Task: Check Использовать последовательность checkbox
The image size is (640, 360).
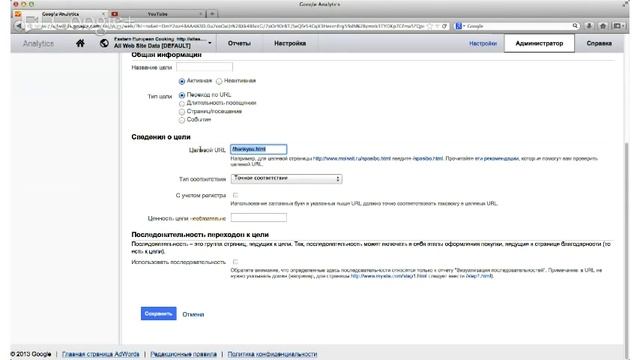Action: point(235,262)
